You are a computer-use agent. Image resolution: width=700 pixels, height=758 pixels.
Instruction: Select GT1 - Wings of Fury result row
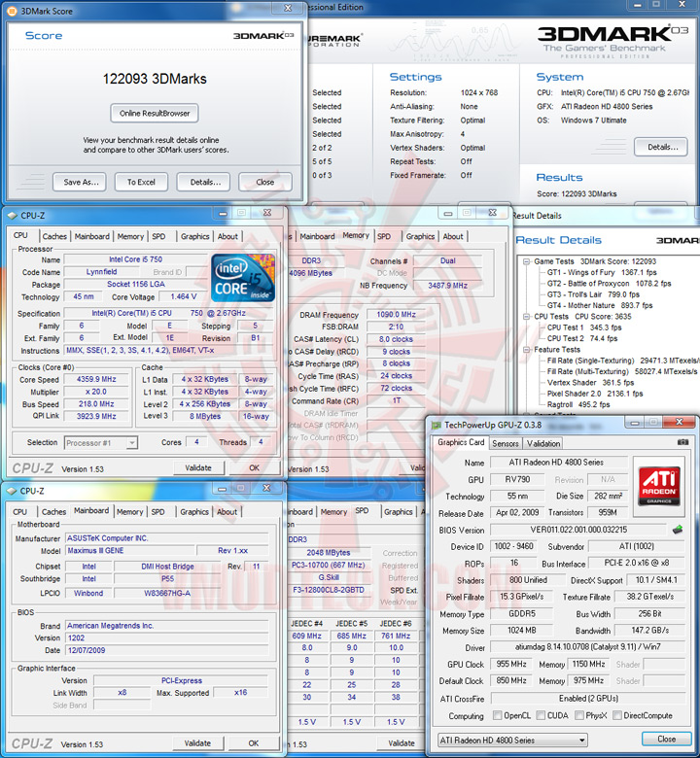[601, 273]
